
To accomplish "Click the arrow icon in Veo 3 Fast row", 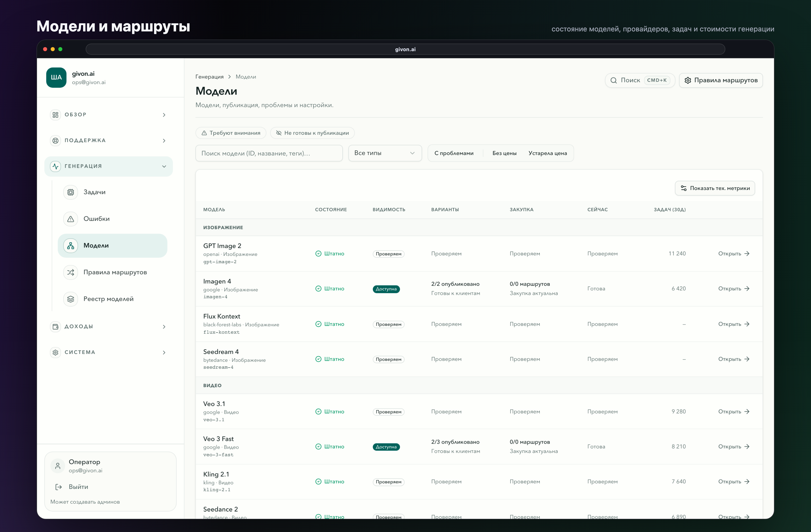I will click(x=747, y=447).
